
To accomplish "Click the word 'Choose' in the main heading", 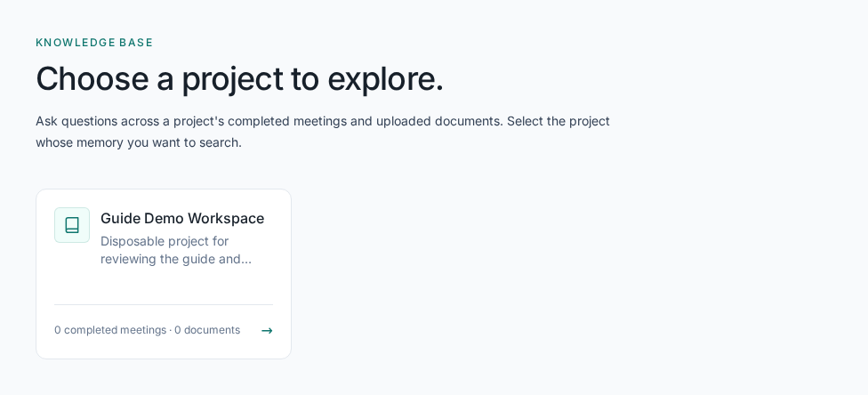I will point(92,78).
